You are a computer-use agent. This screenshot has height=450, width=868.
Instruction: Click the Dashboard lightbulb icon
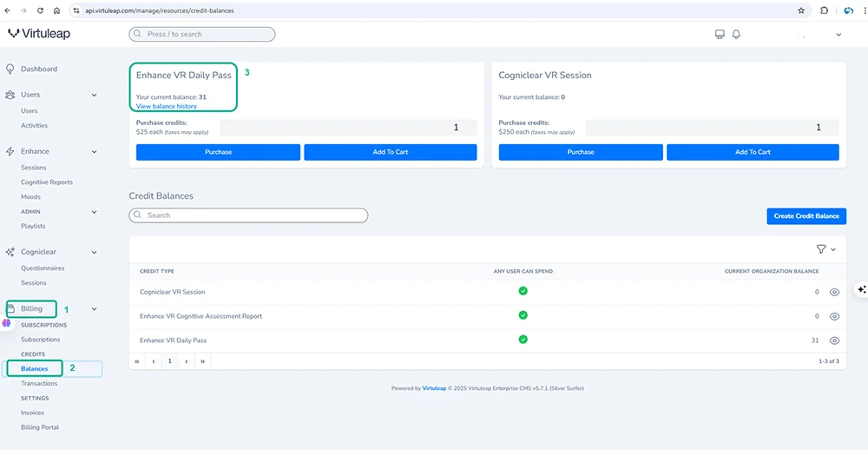(x=10, y=69)
